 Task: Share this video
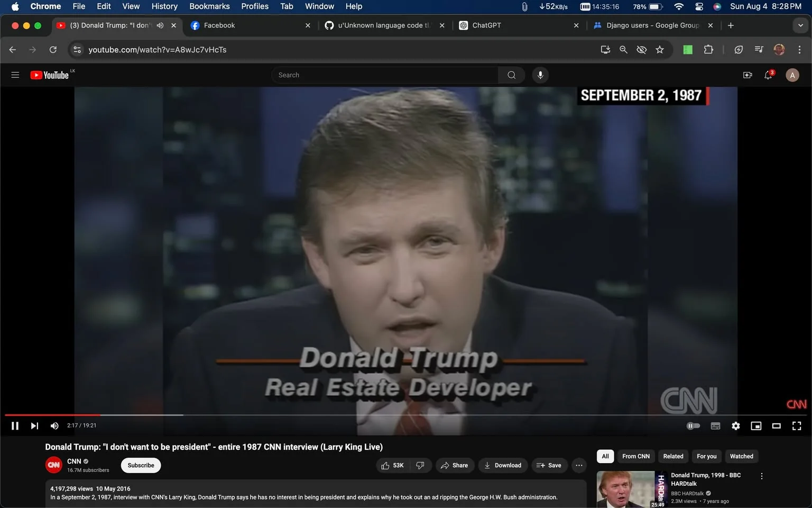point(455,466)
